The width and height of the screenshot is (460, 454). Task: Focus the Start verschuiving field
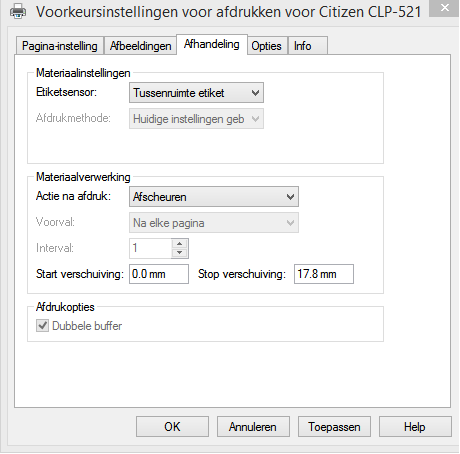159,274
